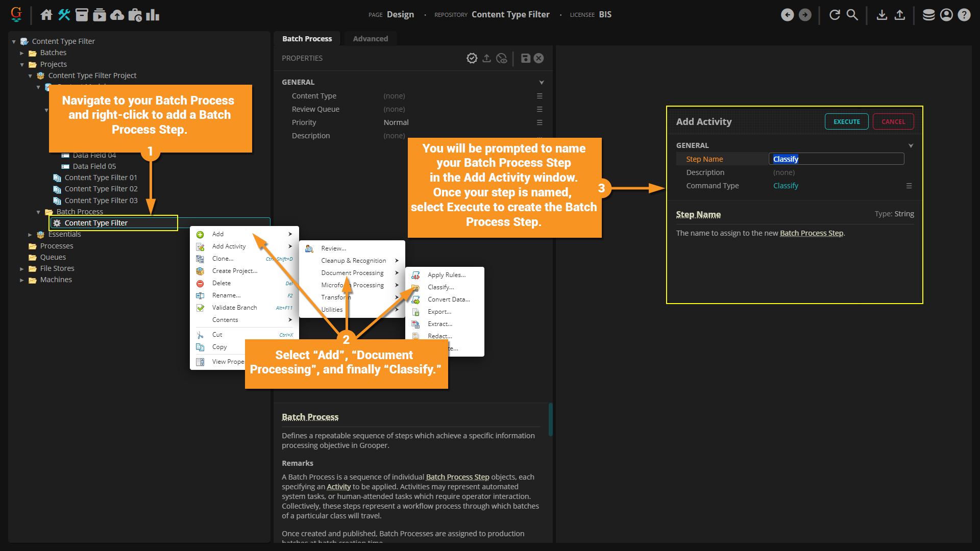Go forward with the right arrow icon

pyautogui.click(x=805, y=15)
